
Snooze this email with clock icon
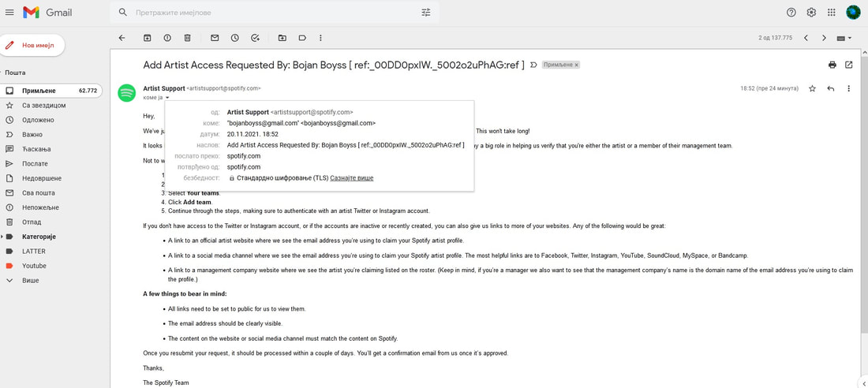pyautogui.click(x=234, y=38)
